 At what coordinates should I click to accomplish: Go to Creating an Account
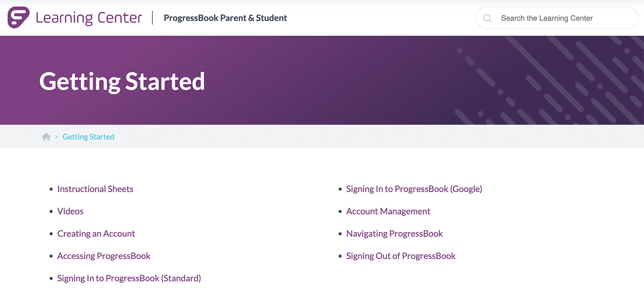point(96,234)
